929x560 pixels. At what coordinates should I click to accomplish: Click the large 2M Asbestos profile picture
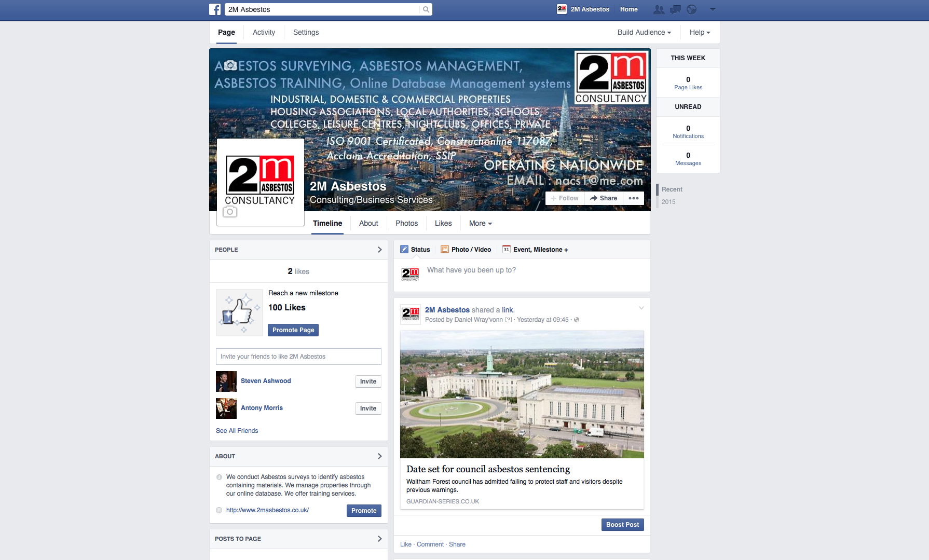click(x=260, y=182)
